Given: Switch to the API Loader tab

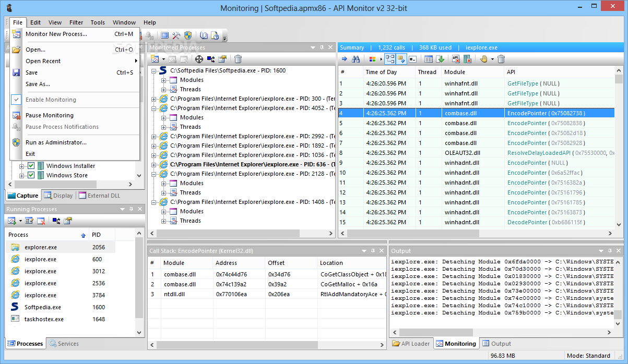Looking at the screenshot, I should click(411, 344).
